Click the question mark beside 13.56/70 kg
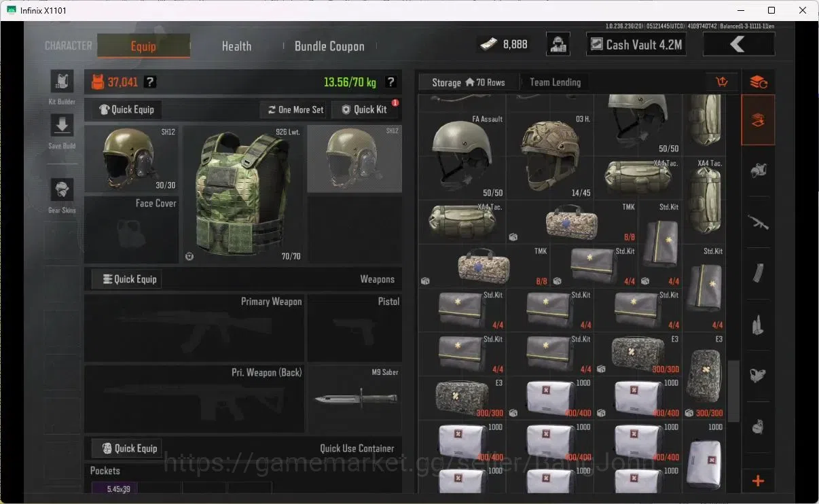 (390, 82)
